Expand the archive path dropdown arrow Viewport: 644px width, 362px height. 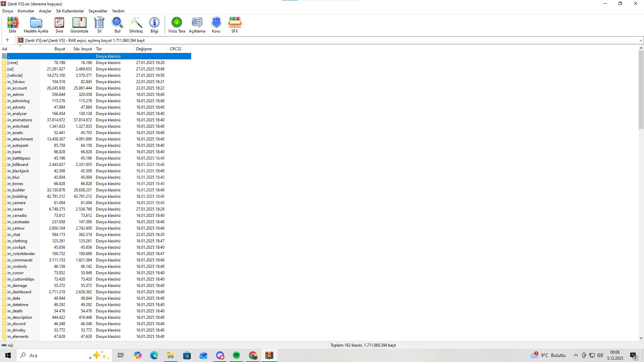641,41
